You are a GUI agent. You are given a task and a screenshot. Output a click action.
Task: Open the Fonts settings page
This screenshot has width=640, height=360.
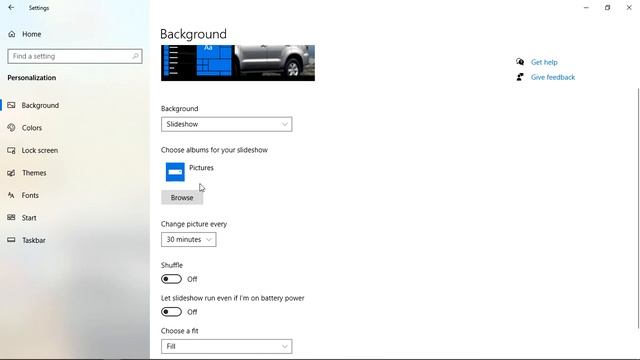(x=30, y=196)
